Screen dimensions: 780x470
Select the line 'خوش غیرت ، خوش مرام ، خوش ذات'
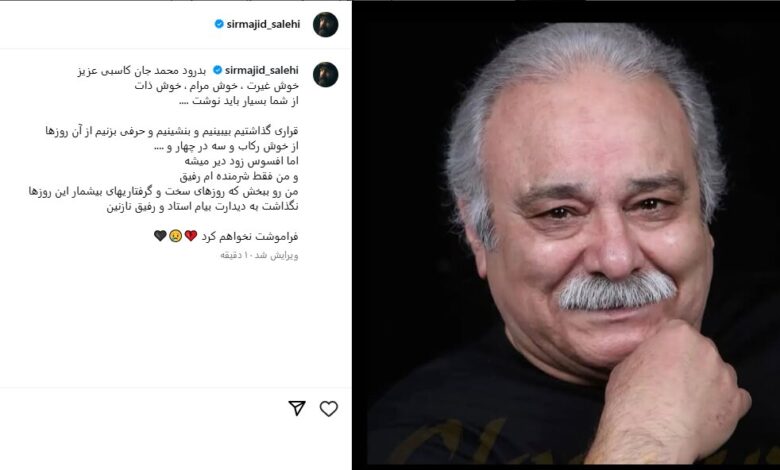pos(217,86)
